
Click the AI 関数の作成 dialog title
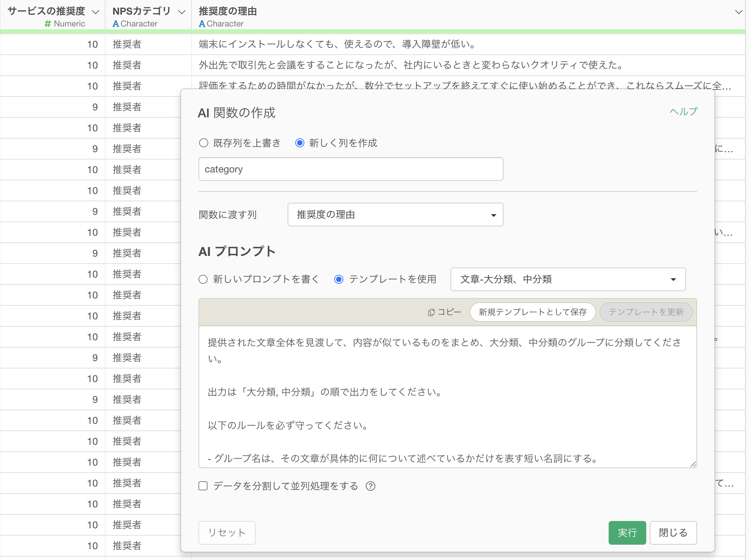pos(237,113)
